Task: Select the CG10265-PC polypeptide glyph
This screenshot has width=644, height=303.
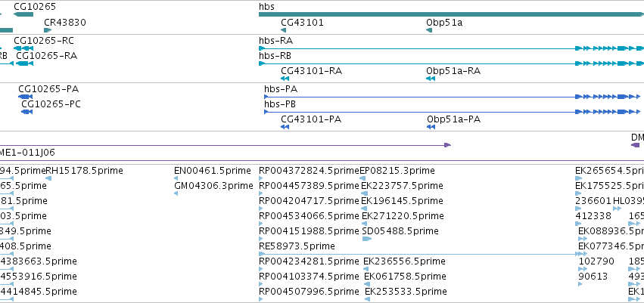Action: pyautogui.click(x=27, y=112)
